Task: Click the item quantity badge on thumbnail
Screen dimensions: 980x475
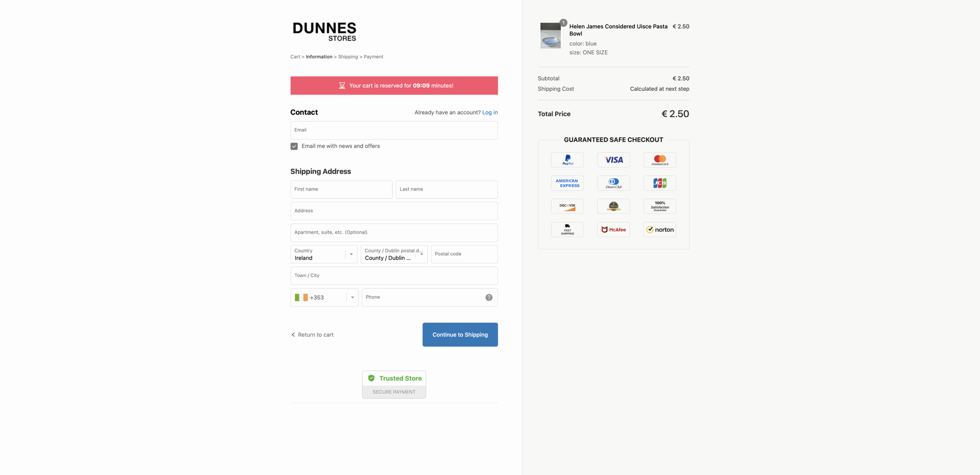Action: pos(563,23)
